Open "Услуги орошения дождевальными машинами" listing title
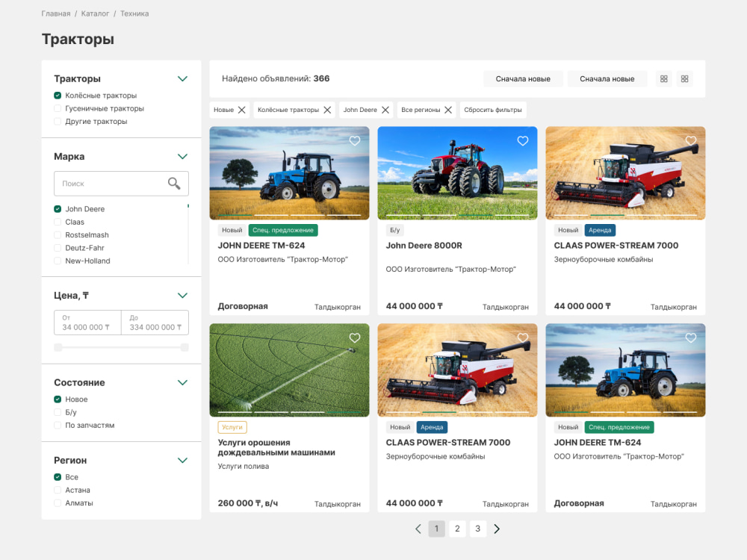Screen dimensions: 747x560 pyautogui.click(x=276, y=447)
